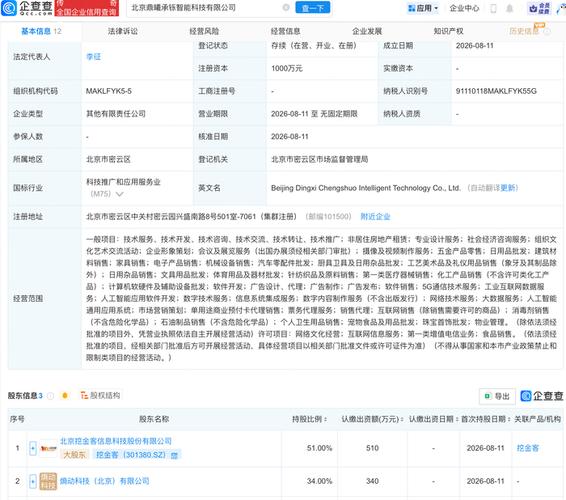Clear the company name search box
This screenshot has width=566, height=500.
pyautogui.click(x=286, y=8)
